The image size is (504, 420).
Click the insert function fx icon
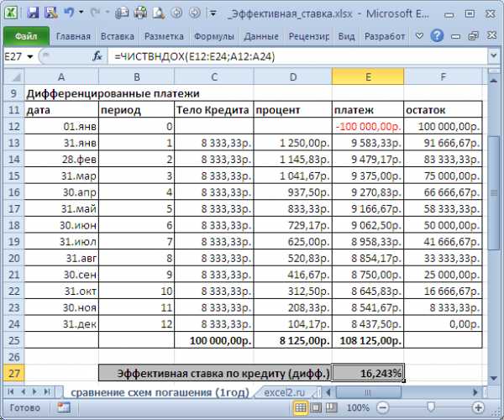click(97, 56)
